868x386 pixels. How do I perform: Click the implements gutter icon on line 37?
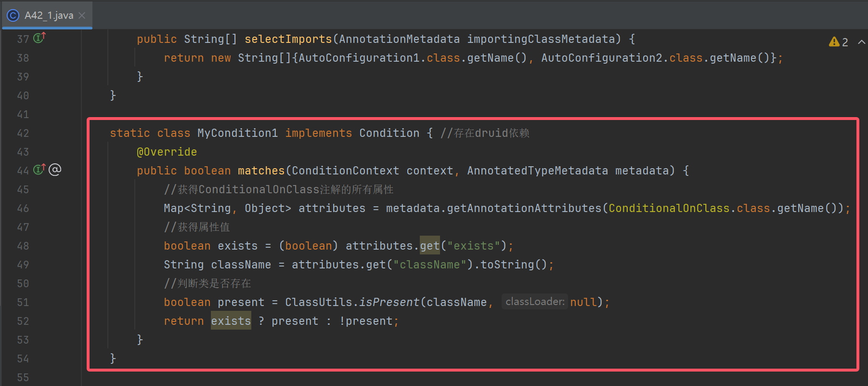pyautogui.click(x=39, y=38)
